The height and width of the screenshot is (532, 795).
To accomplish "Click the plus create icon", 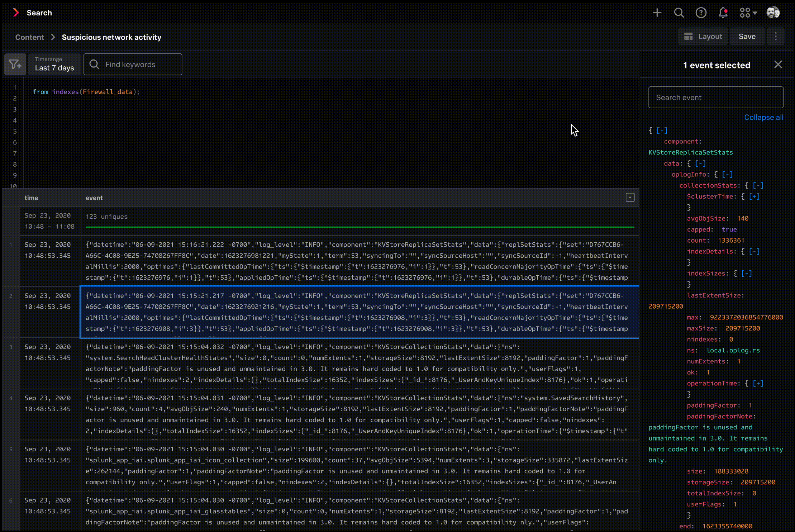I will 657,13.
